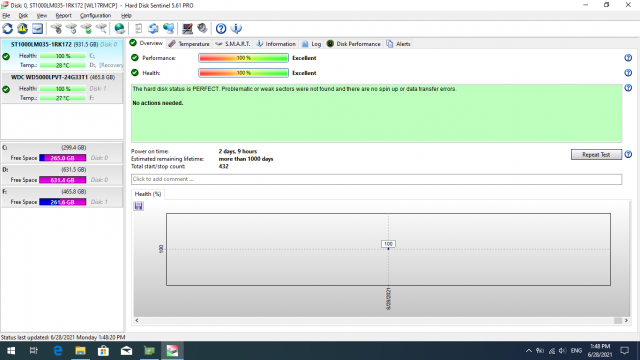Click the graph scroll right arrow
Image resolution: width=640 pixels, height=360 pixels.
626,320
